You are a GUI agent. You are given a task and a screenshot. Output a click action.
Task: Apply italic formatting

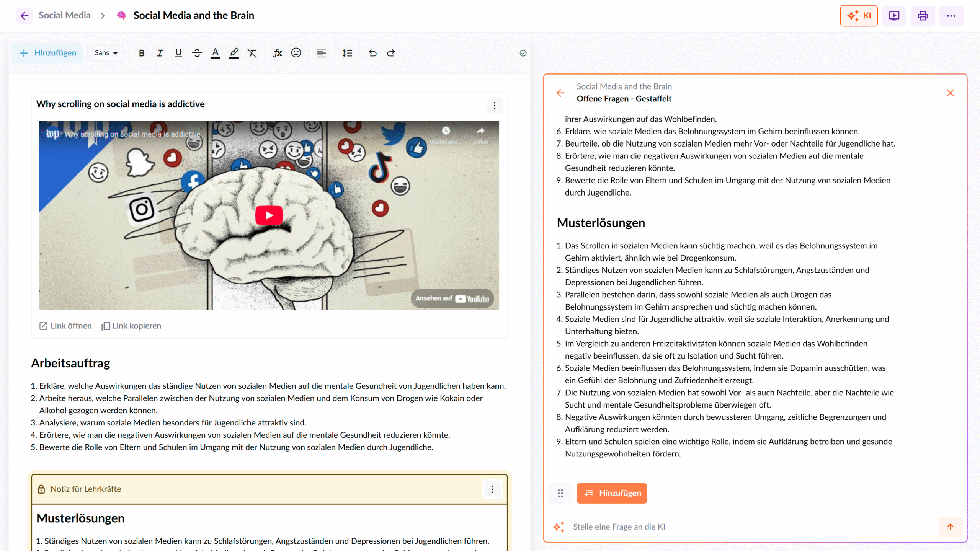click(160, 53)
